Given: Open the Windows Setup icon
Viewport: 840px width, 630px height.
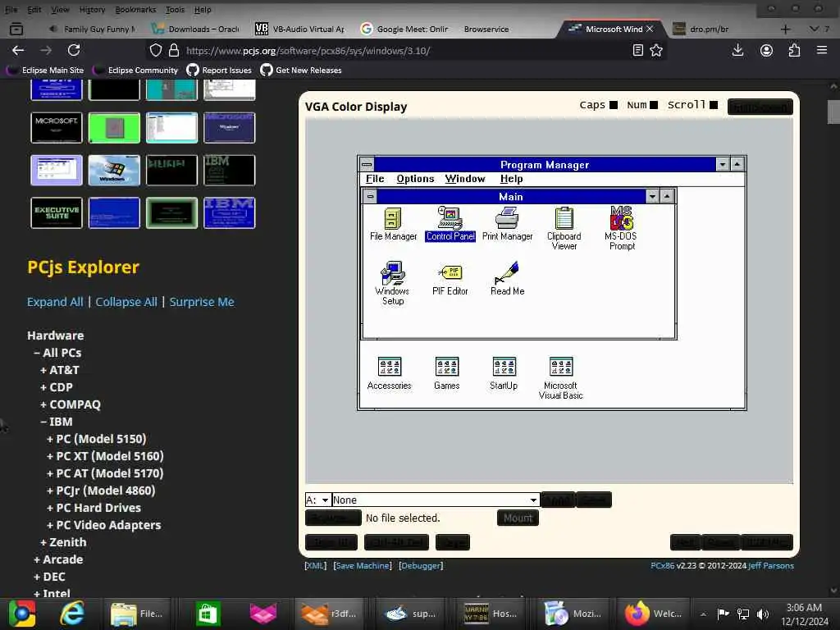Looking at the screenshot, I should point(393,283).
